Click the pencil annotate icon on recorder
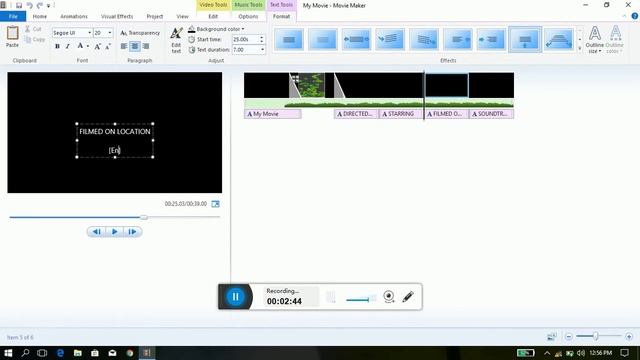The image size is (640, 360). (x=408, y=296)
